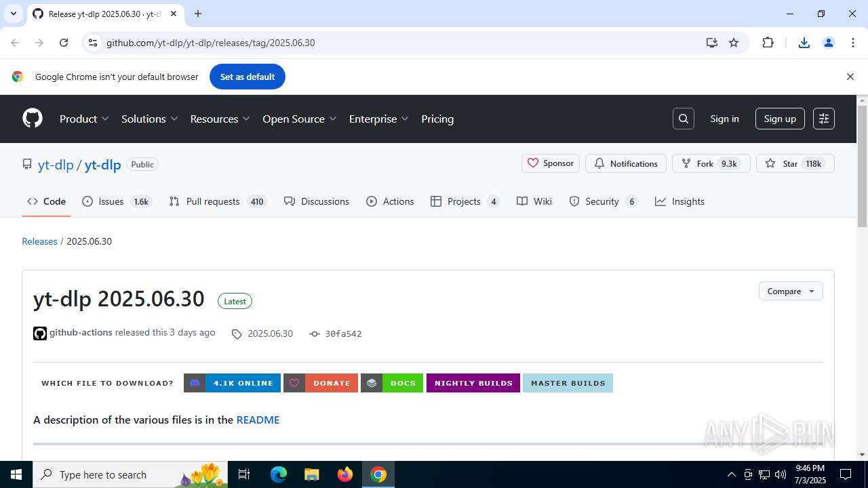This screenshot has height=488, width=868.
Task: Close the yt-dlp release tab
Action: pos(175,14)
